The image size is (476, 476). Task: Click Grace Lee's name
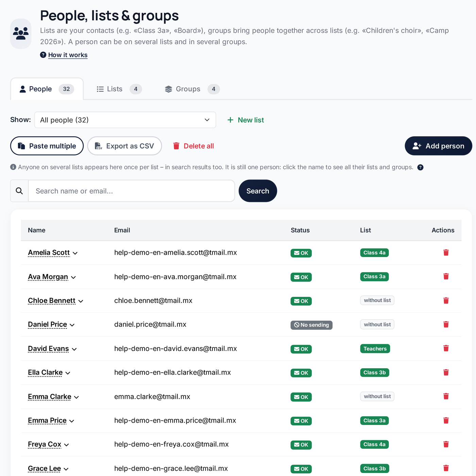pos(44,469)
